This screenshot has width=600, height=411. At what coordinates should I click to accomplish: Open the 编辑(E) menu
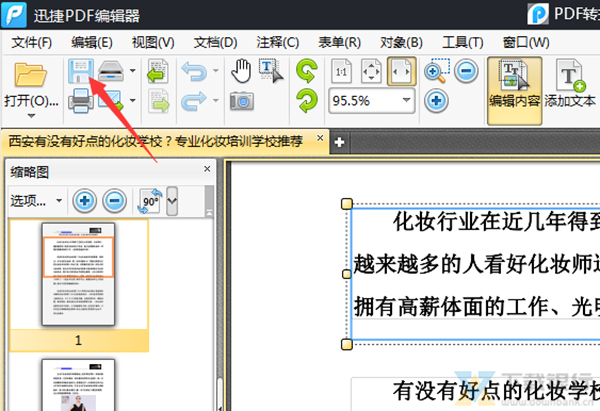[x=92, y=42]
